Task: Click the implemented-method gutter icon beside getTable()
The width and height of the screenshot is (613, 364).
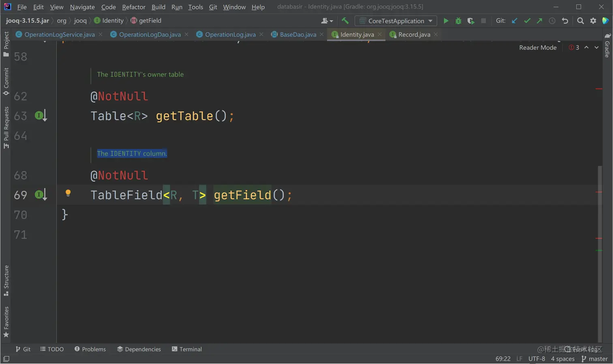Action: [41, 116]
